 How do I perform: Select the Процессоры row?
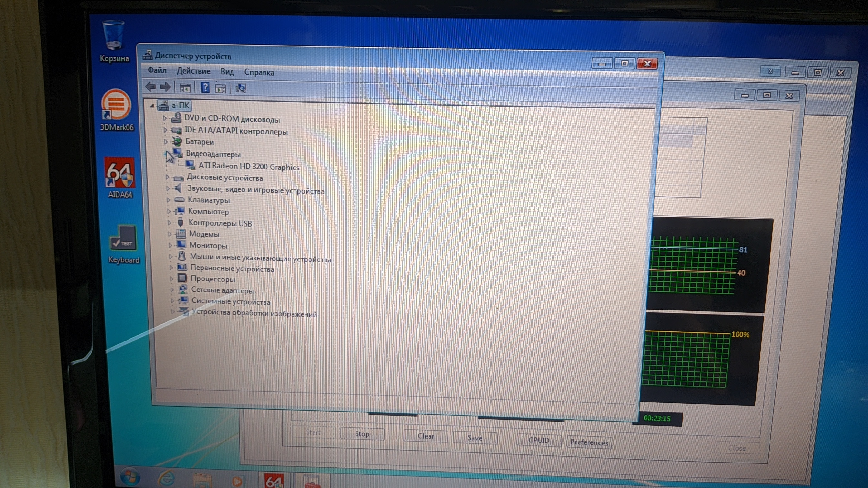[x=213, y=279]
